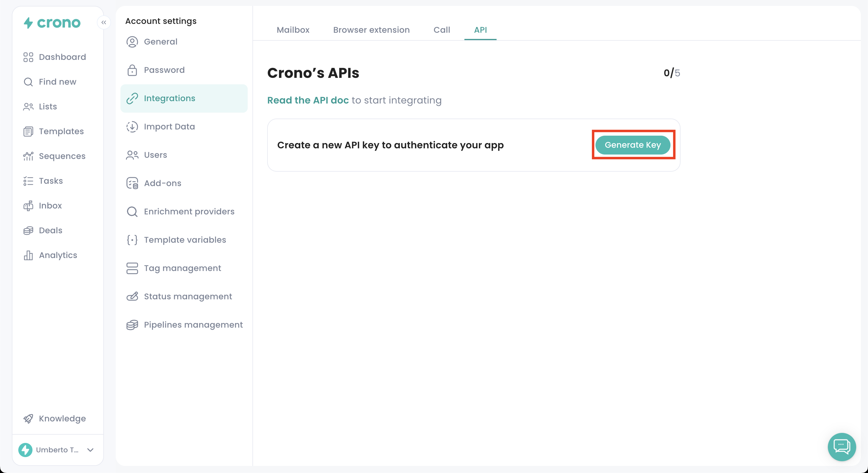This screenshot has width=868, height=473.
Task: Click the Template variables braces icon
Action: pyautogui.click(x=132, y=240)
